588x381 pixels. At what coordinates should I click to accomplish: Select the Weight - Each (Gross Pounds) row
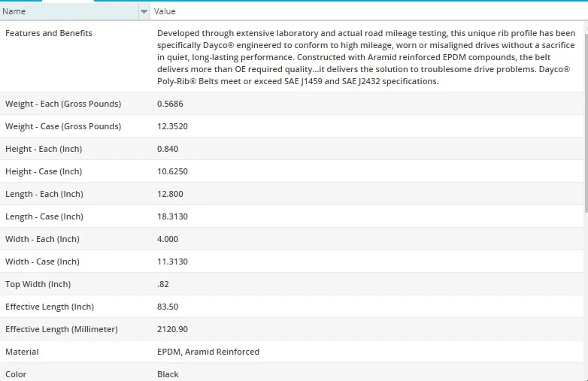[x=63, y=104]
